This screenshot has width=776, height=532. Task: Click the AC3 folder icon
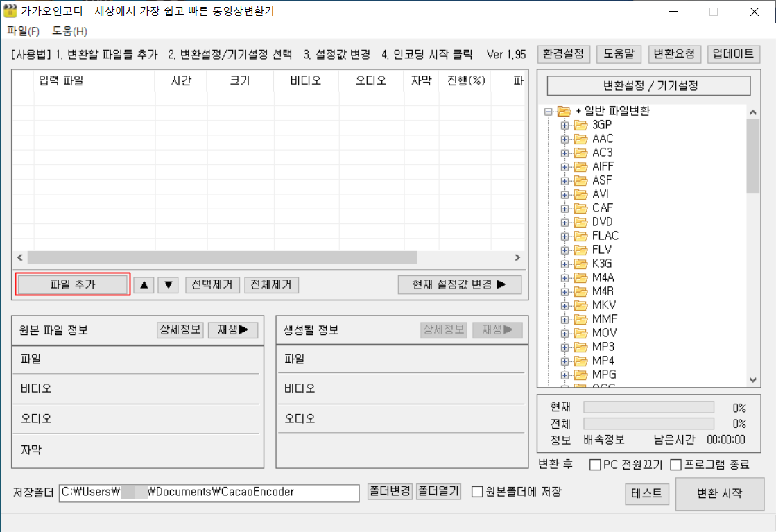(x=580, y=153)
